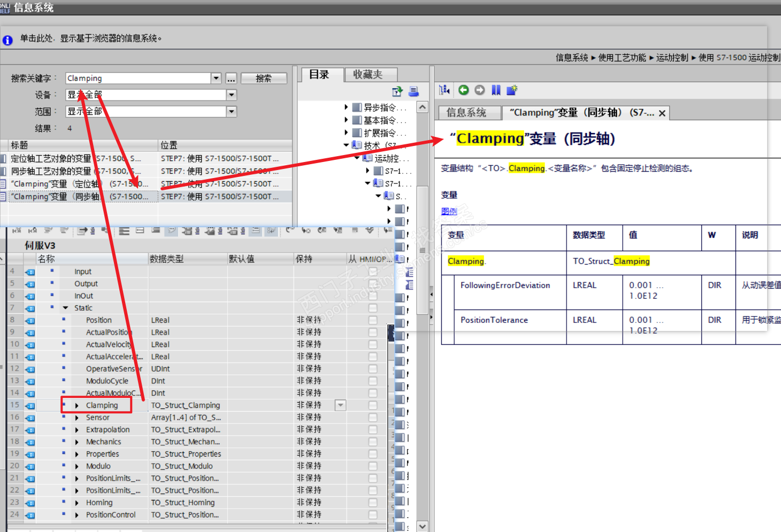Viewport: 781px width, 532px height.
Task: Toggle the navigation pane icon in help toolbar
Action: click(445, 90)
